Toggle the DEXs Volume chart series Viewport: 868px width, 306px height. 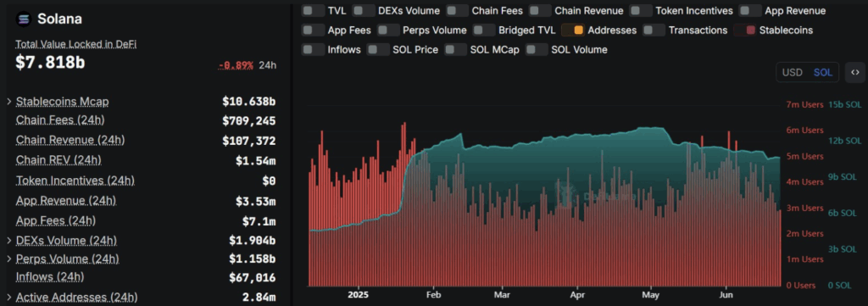click(364, 10)
